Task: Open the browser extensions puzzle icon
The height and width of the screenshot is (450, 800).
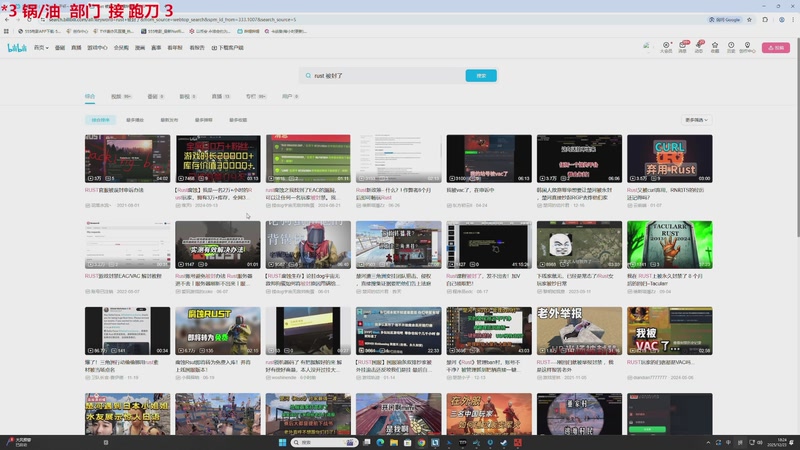Action: (765, 19)
